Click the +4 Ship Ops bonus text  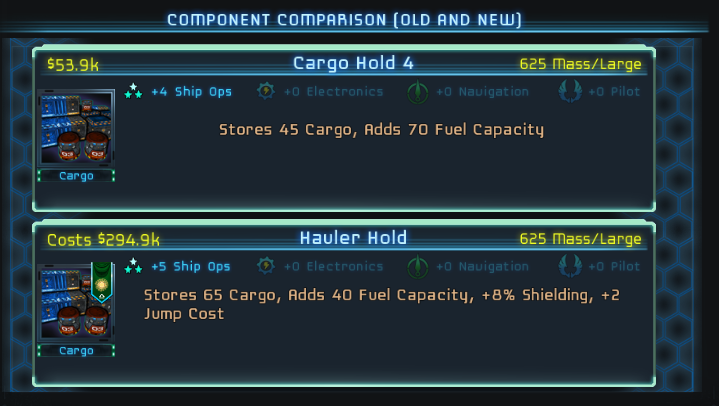(x=191, y=91)
